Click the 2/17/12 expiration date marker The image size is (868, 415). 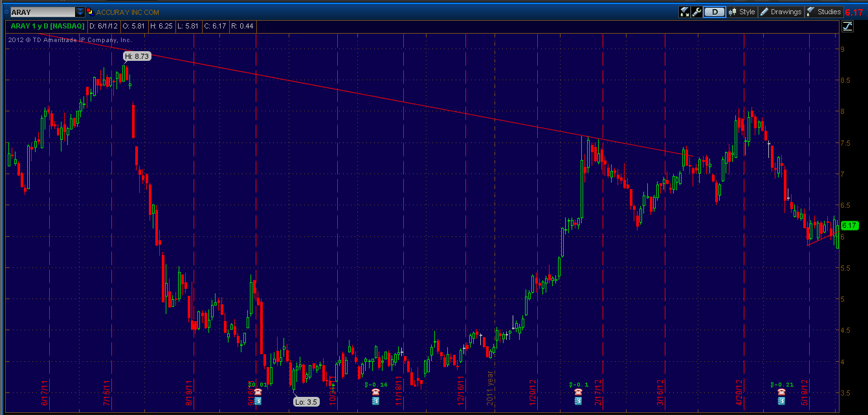click(597, 392)
